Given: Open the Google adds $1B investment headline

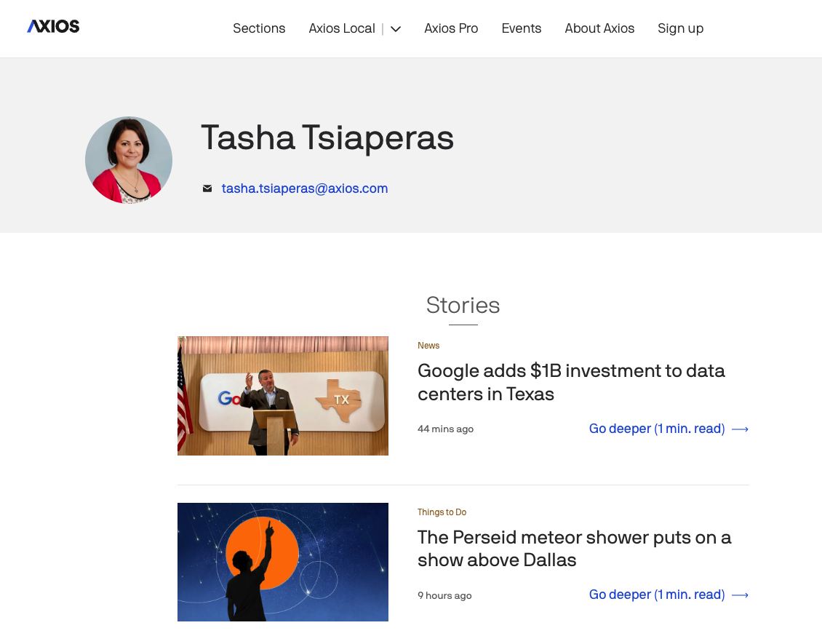Looking at the screenshot, I should coord(571,382).
